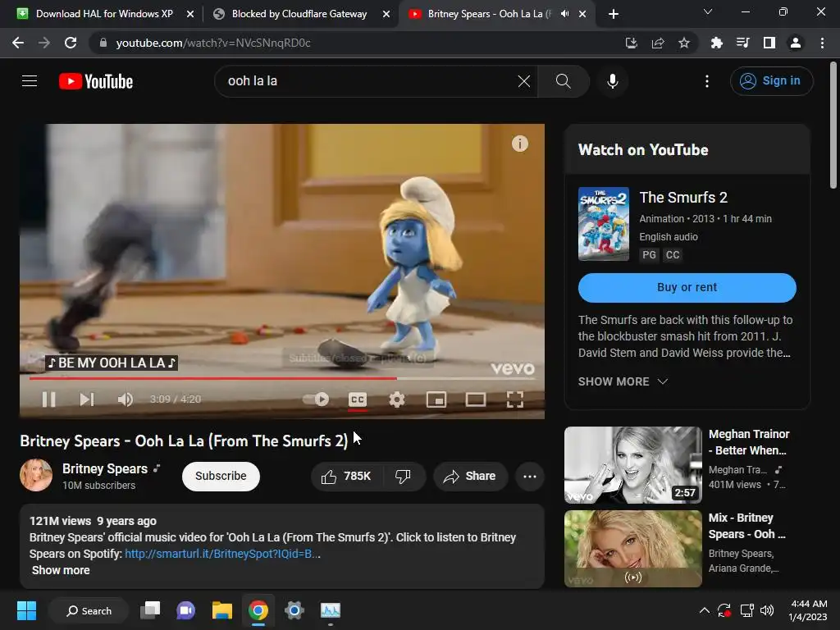The width and height of the screenshot is (840, 630).
Task: Click Buy or rent button
Action: pyautogui.click(x=687, y=287)
